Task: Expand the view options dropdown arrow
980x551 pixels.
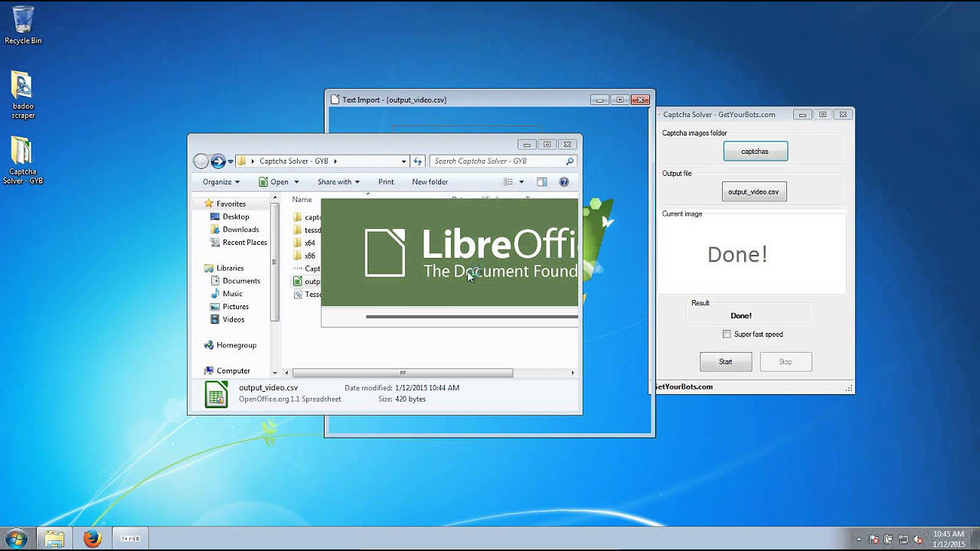Action: [521, 182]
